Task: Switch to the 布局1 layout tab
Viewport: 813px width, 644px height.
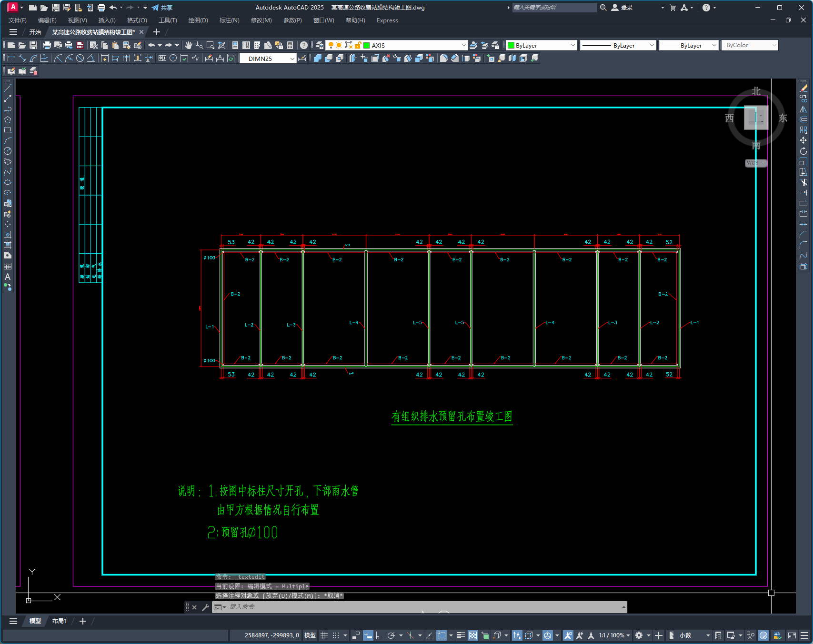Action: [60, 621]
